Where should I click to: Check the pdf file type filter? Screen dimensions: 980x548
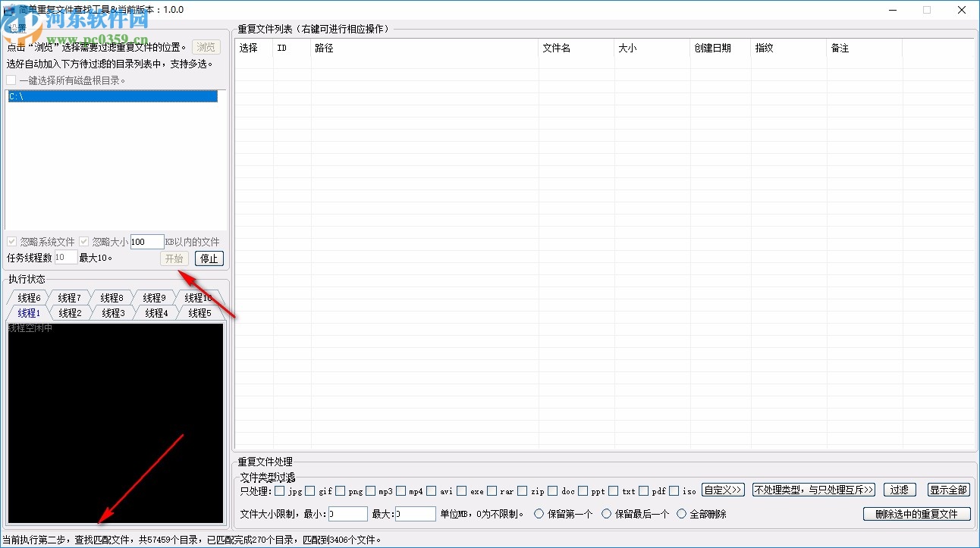[x=645, y=491]
